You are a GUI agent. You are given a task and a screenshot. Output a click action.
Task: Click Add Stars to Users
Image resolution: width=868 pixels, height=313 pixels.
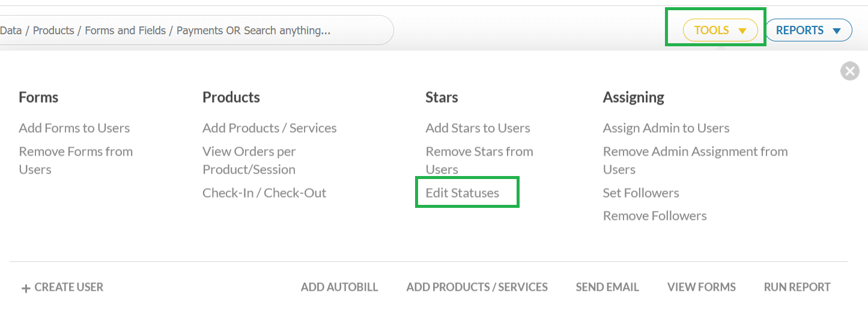click(x=478, y=128)
